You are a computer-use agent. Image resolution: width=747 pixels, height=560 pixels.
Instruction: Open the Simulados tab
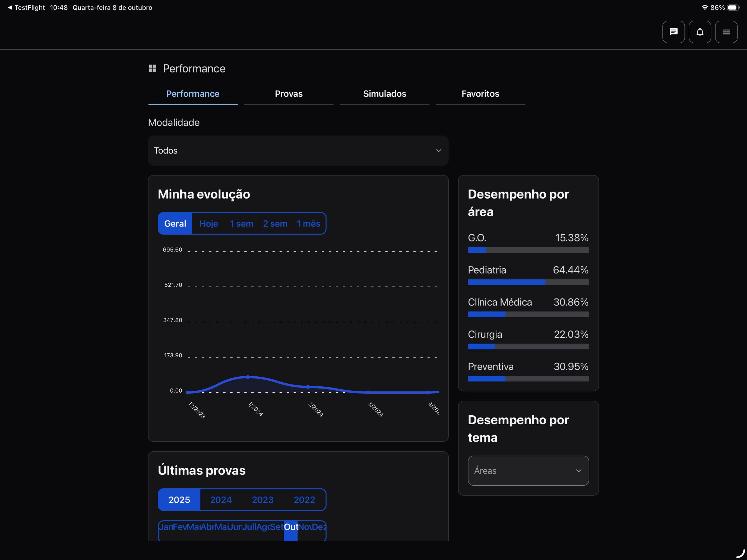point(385,94)
